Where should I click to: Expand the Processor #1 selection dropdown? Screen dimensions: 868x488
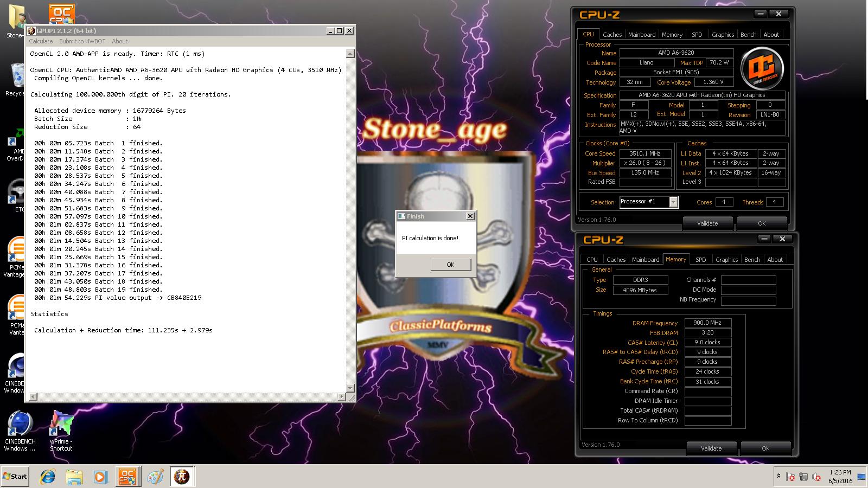673,202
